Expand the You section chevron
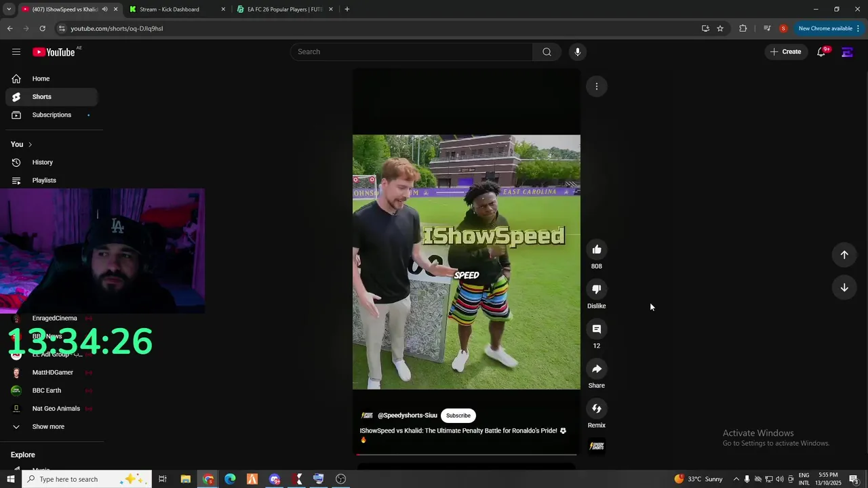 [x=30, y=144]
